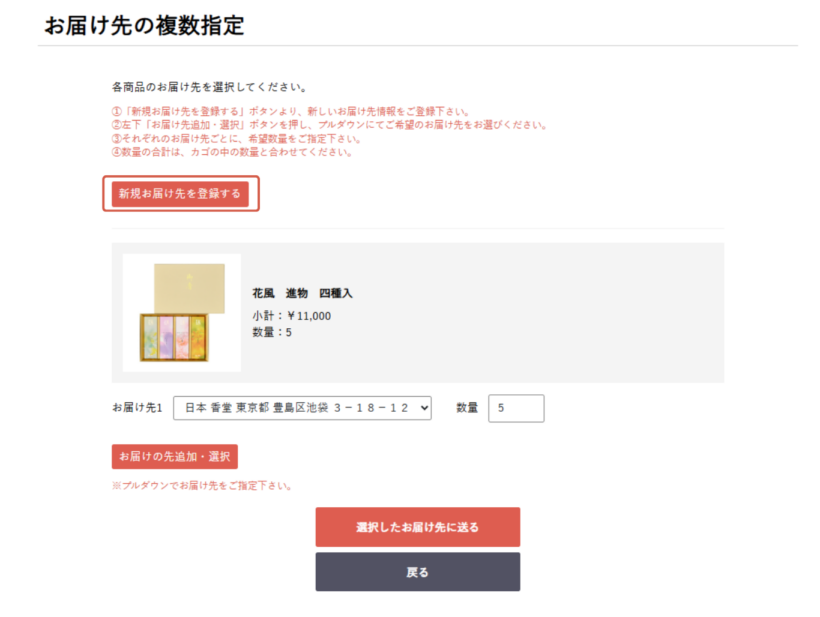Submit with 選択したお届け先に送る button
820x617 pixels.
417,527
